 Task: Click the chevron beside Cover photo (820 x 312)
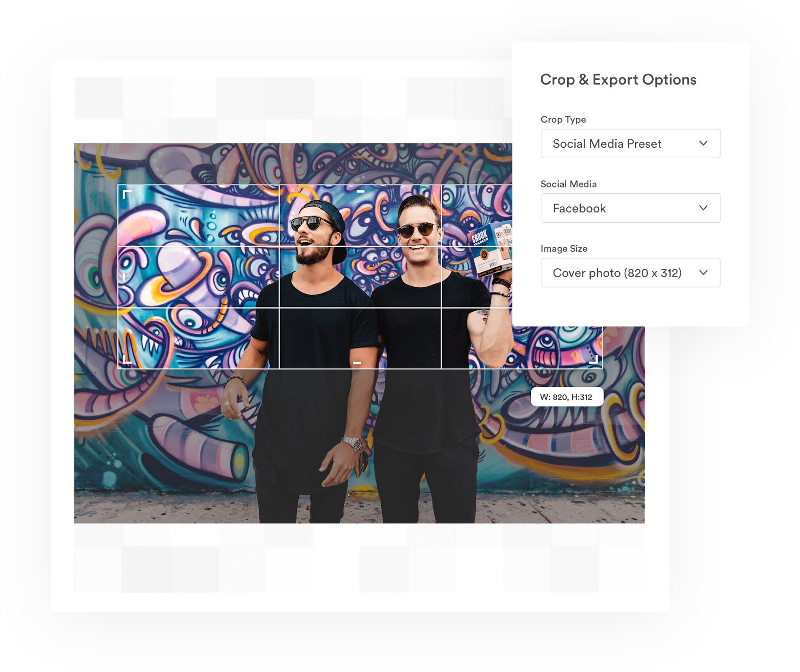703,272
